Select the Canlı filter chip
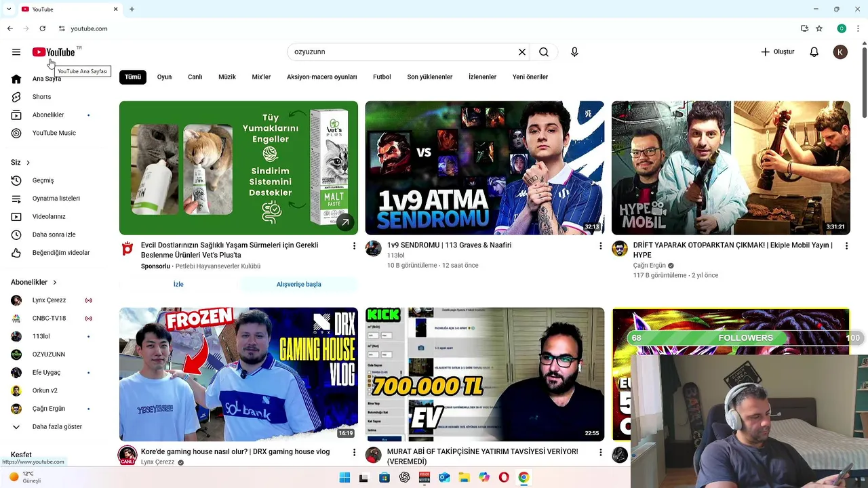Screen dimensions: 868x488 [x=195, y=77]
